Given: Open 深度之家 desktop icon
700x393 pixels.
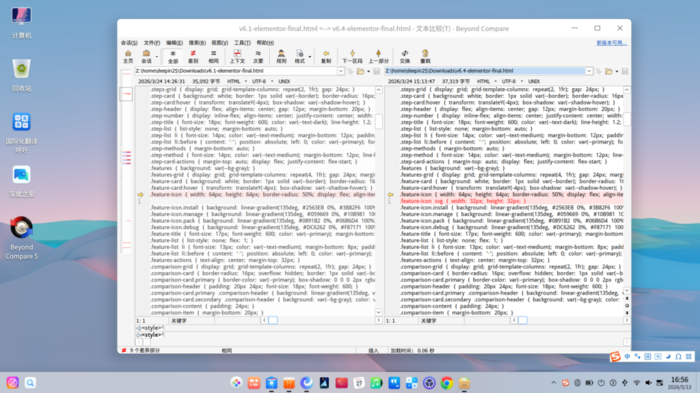Looking at the screenshot, I should coord(21,181).
